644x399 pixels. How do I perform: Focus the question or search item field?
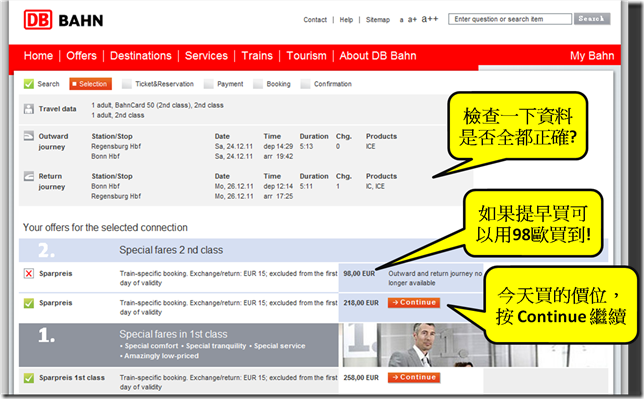click(510, 19)
